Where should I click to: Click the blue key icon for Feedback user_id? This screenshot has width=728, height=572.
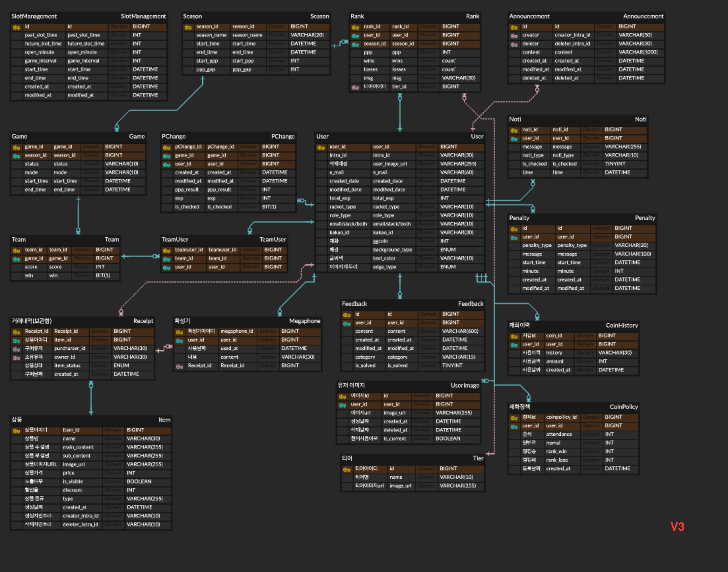tap(347, 324)
